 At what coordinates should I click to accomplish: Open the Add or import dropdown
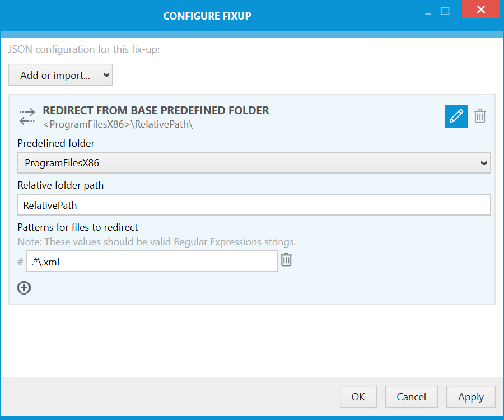pyautogui.click(x=60, y=74)
